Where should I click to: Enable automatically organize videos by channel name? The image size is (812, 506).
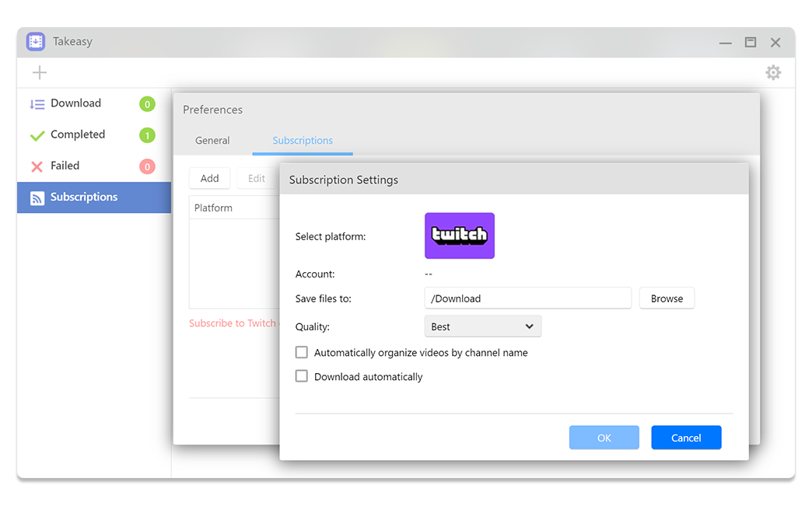point(302,352)
